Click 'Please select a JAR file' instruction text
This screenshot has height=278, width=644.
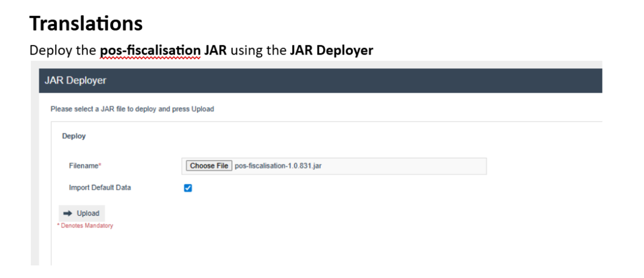pos(132,109)
